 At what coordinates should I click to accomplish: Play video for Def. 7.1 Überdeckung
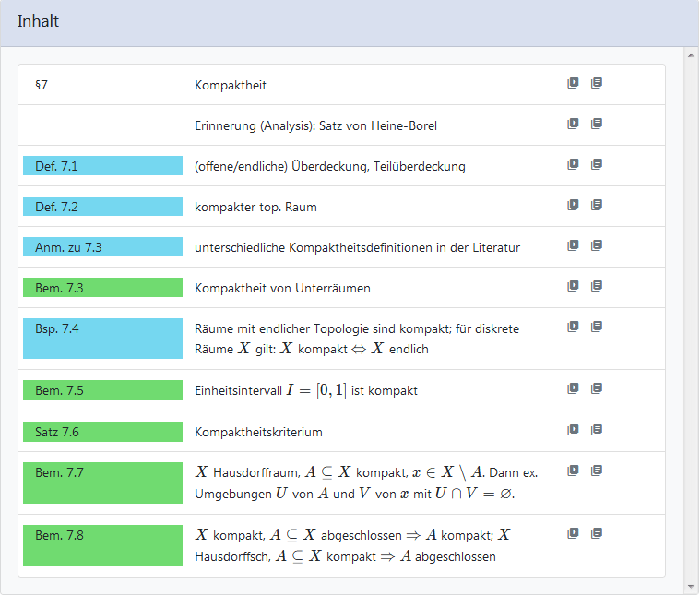click(x=573, y=164)
